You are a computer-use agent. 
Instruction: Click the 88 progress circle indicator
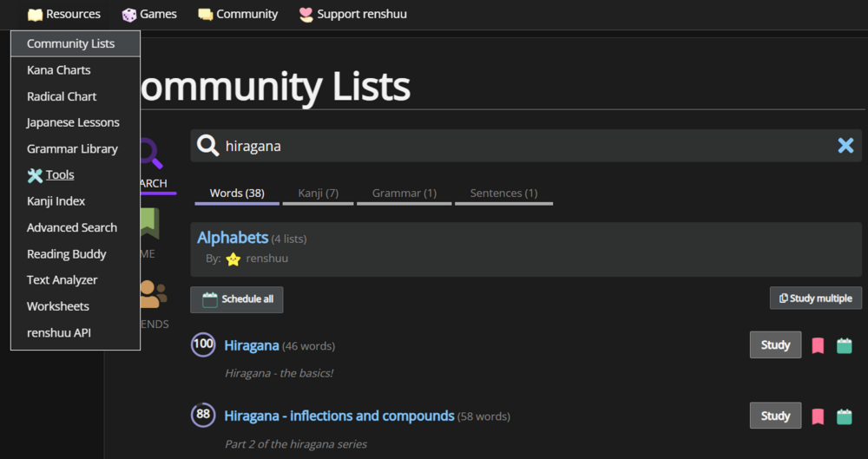[203, 416]
